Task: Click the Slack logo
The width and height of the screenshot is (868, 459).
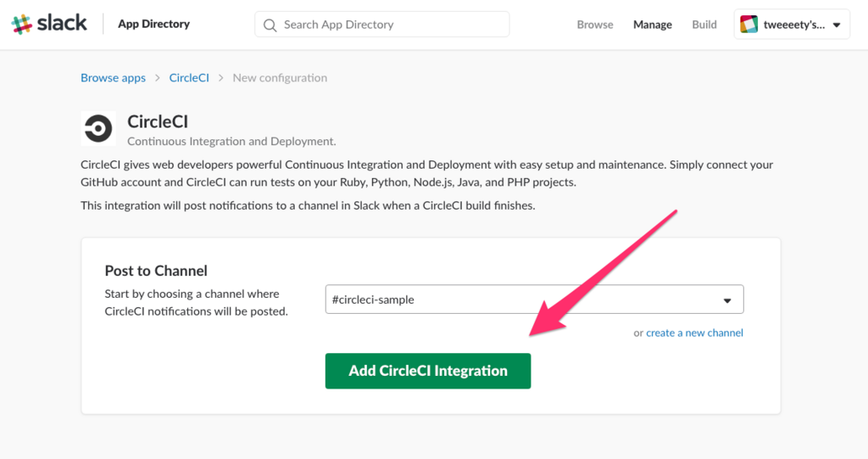Action: pyautogui.click(x=49, y=24)
